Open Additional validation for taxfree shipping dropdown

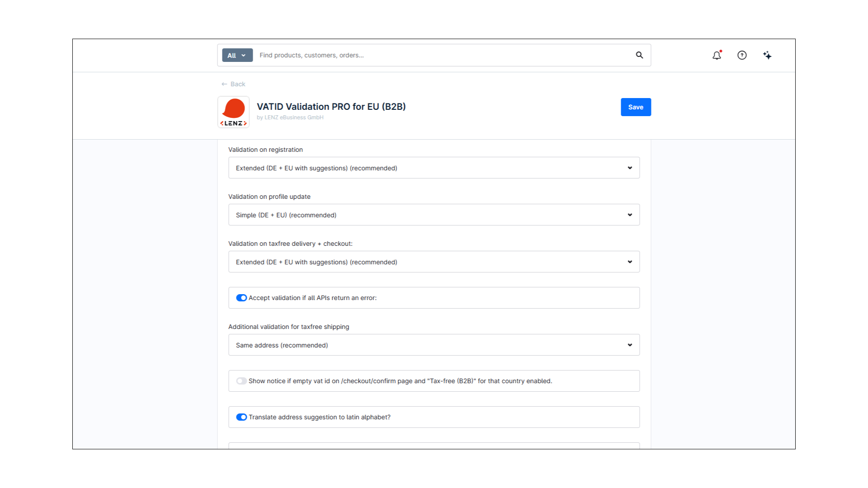(x=433, y=345)
